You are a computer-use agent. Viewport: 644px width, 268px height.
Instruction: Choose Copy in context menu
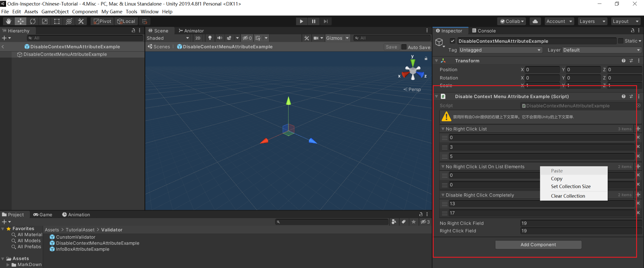[574, 179]
